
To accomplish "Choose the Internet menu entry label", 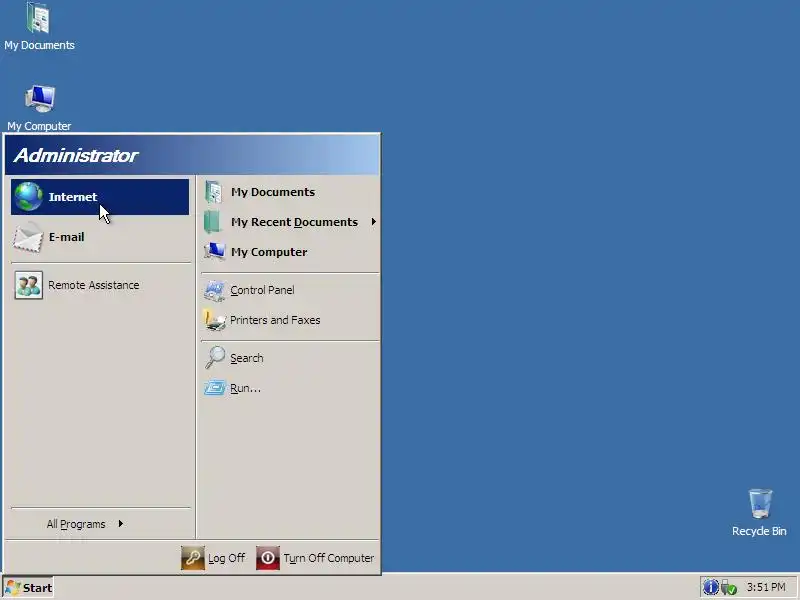I will 72,197.
